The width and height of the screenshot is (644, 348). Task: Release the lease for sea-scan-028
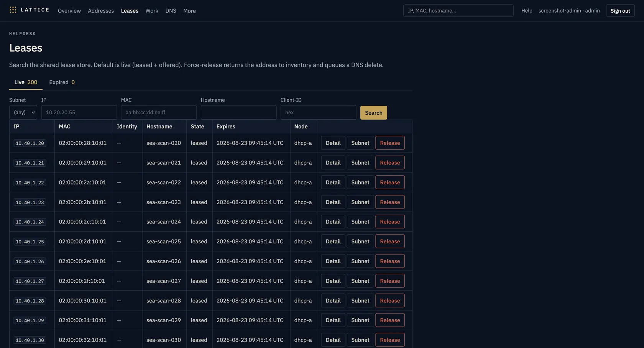(x=390, y=300)
